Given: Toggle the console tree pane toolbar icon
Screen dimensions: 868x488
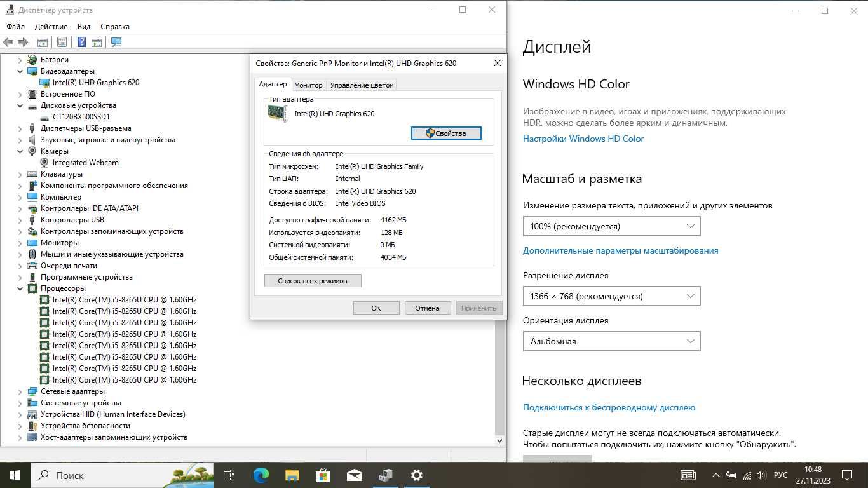Looking at the screenshot, I should tap(43, 42).
